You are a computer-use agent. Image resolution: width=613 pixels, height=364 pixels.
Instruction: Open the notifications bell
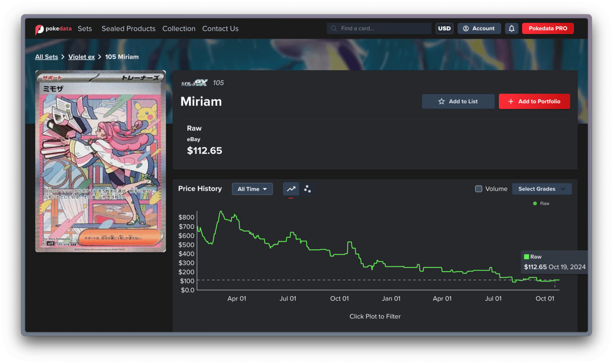tap(511, 28)
